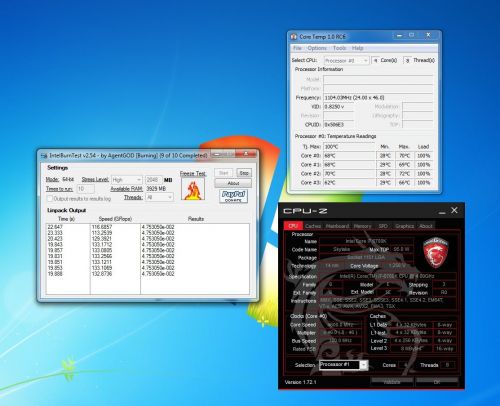The image size is (500, 406).
Task: Toggle 'Output results to results.log' checkbox
Action: point(50,199)
